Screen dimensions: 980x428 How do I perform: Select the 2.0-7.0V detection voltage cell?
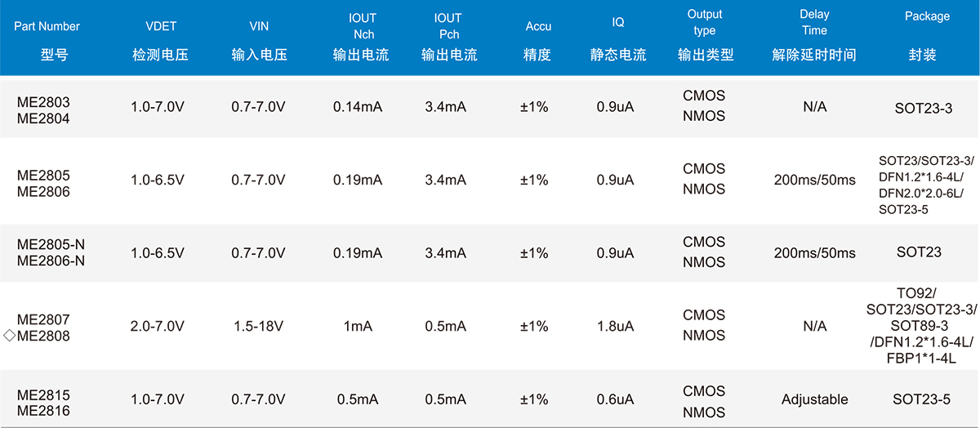[158, 326]
